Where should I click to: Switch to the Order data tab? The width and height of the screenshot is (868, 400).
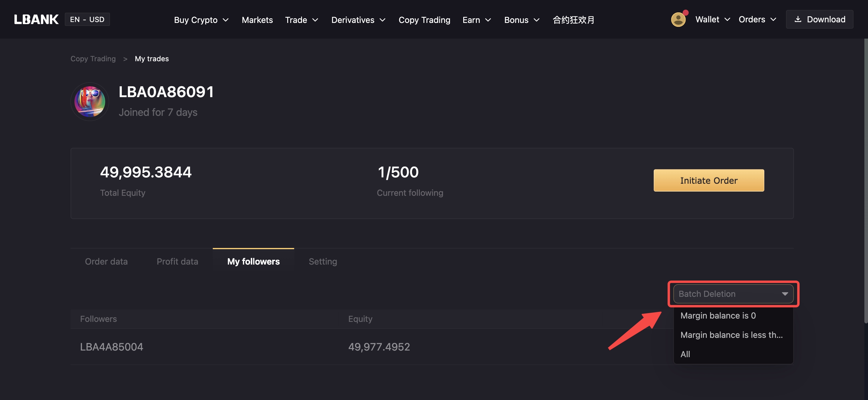click(x=106, y=261)
